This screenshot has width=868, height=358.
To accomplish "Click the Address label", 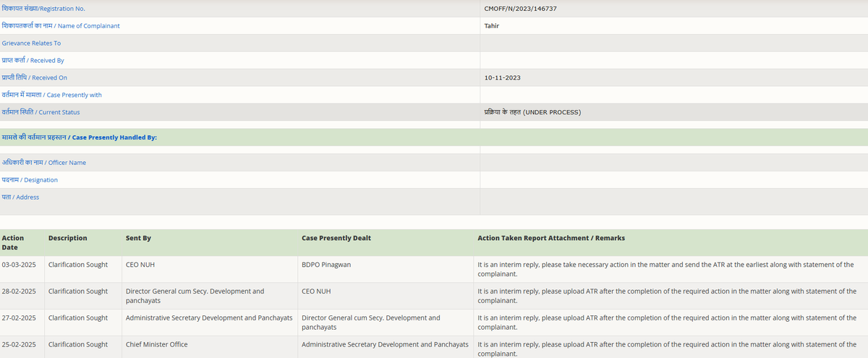I will (x=20, y=197).
